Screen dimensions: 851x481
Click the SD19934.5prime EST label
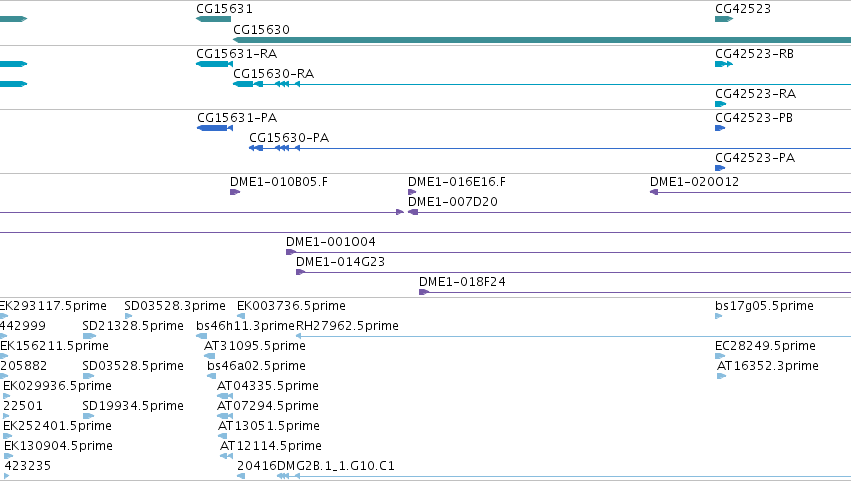pyautogui.click(x=133, y=407)
